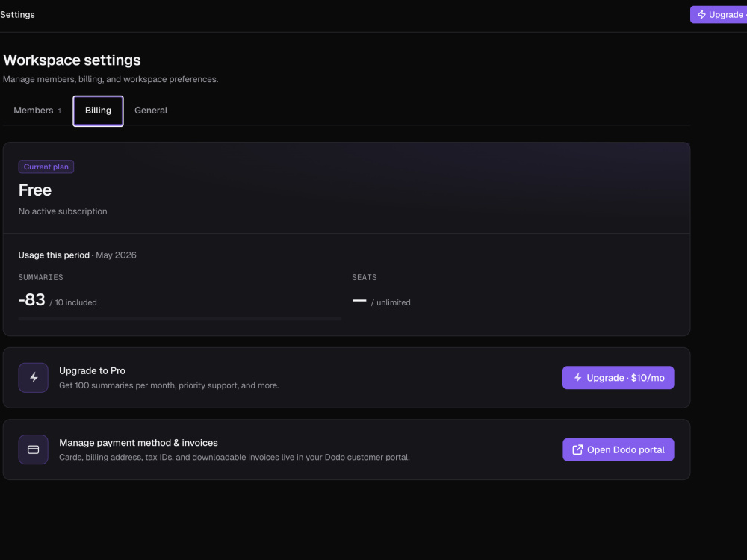Click the credit card icon beside Manage payment method

[34, 449]
